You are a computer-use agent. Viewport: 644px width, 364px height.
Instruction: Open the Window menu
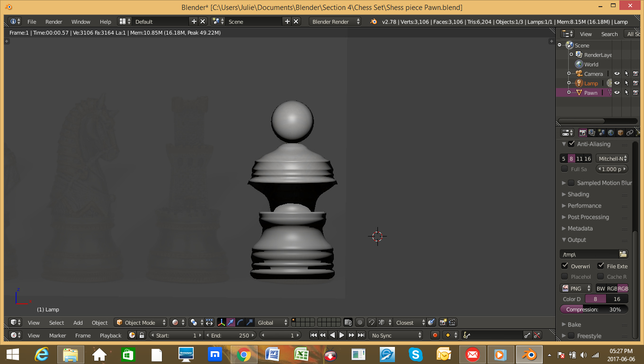[81, 21]
